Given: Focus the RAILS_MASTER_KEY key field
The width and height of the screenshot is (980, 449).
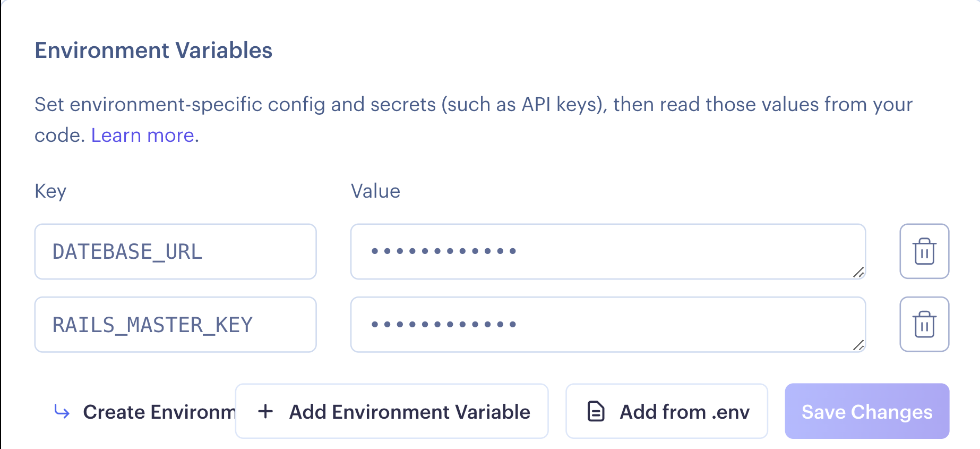Looking at the screenshot, I should pyautogui.click(x=175, y=324).
